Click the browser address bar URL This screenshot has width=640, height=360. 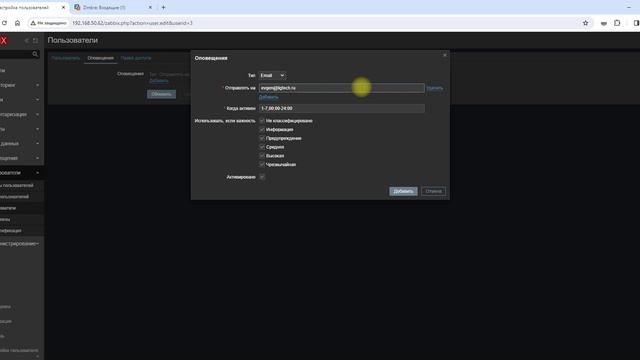tap(132, 23)
